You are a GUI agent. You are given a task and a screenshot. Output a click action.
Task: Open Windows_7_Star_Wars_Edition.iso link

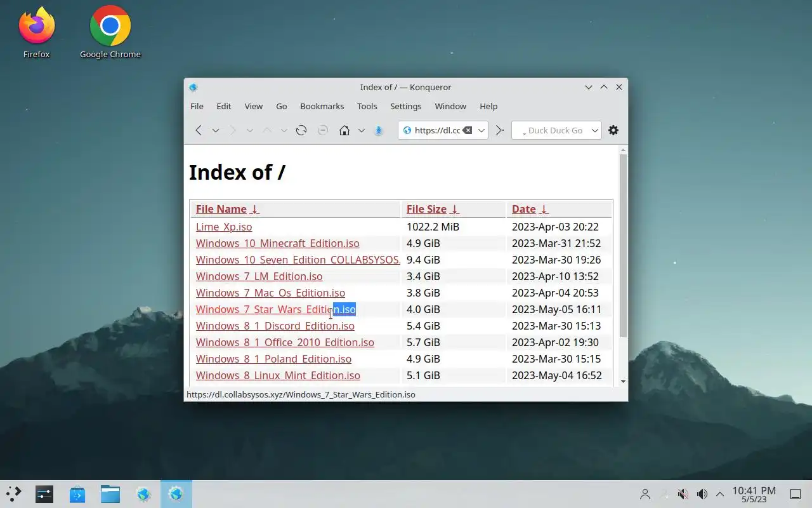[276, 309]
